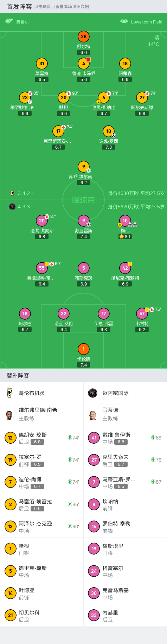Viewport: 167px width, 644px height.
Task: Tap goalkeeper Schulte's number 28 badge
Action: [x=83, y=36]
